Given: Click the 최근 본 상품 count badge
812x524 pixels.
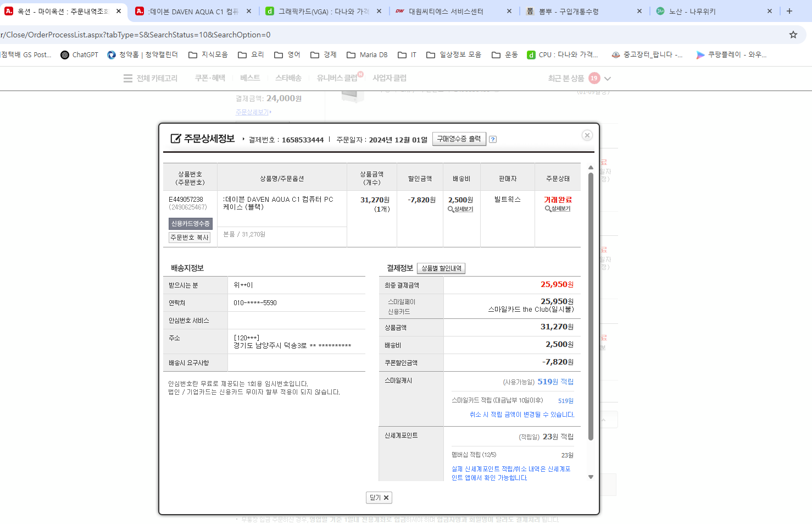Looking at the screenshot, I should 594,78.
